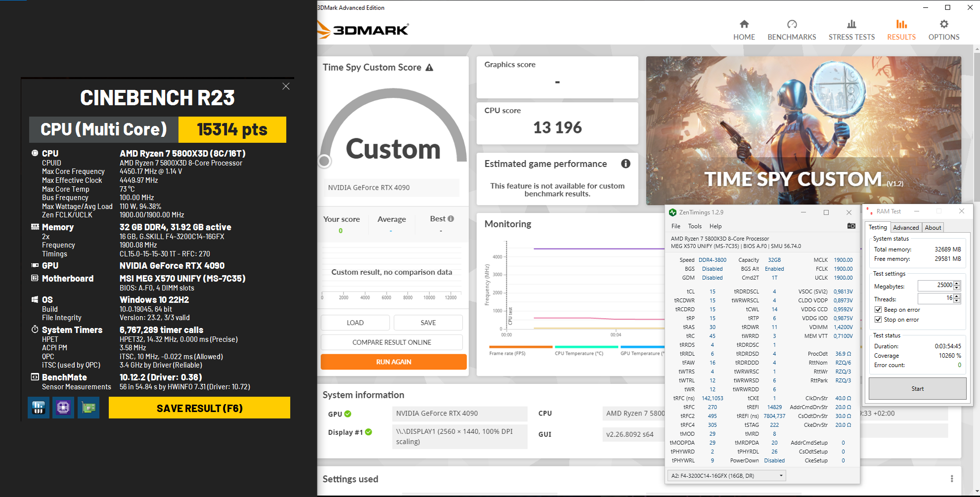The height and width of the screenshot is (497, 980).
Task: Open ZenTimings File menu
Action: 676,226
